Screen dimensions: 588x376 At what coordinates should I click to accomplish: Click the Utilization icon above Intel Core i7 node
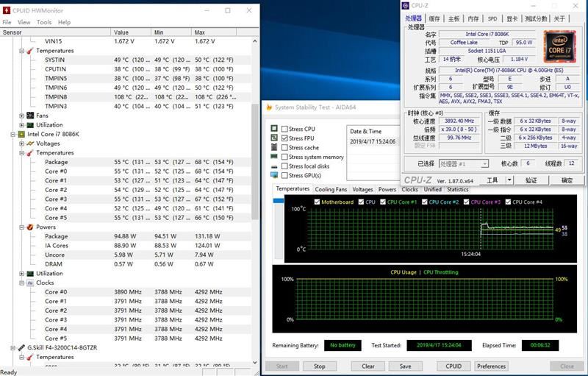click(x=30, y=125)
